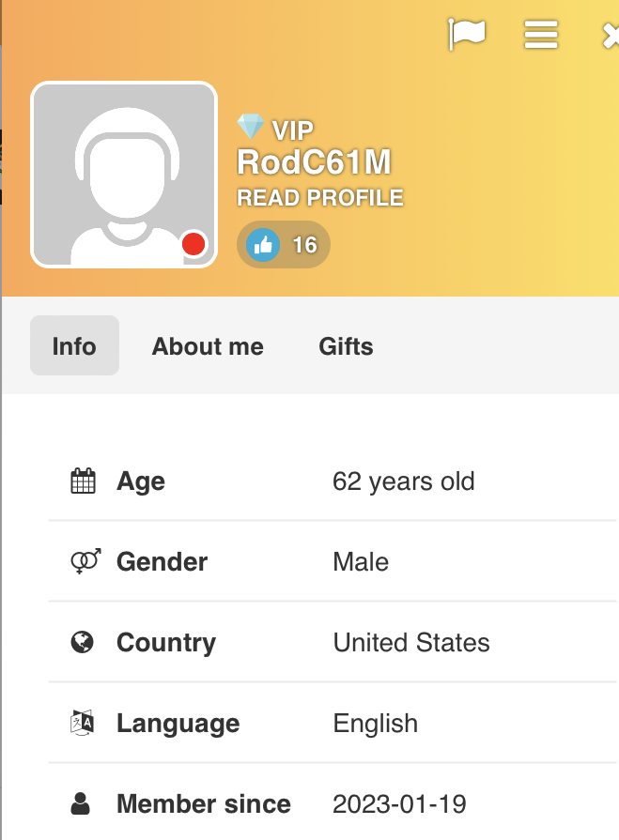The width and height of the screenshot is (619, 840).
Task: Click the RodC61M username
Action: pyautogui.click(x=314, y=162)
